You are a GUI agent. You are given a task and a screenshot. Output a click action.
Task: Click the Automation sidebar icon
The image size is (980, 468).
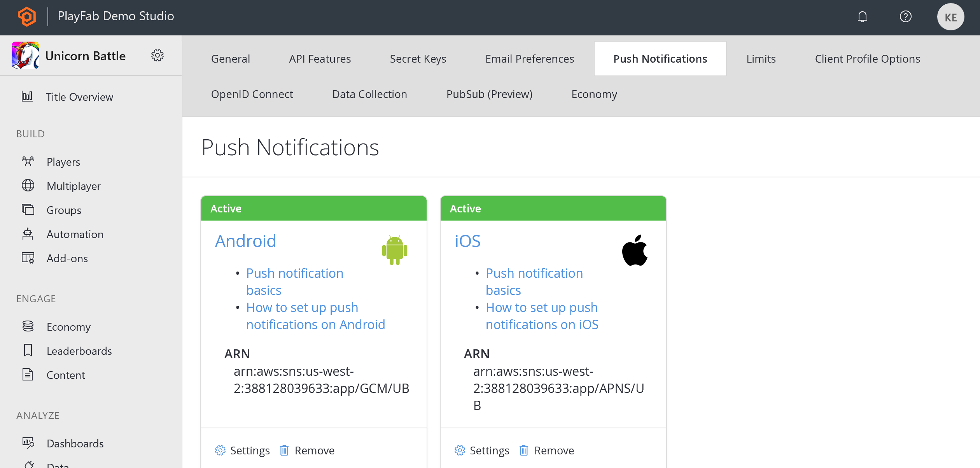[28, 234]
